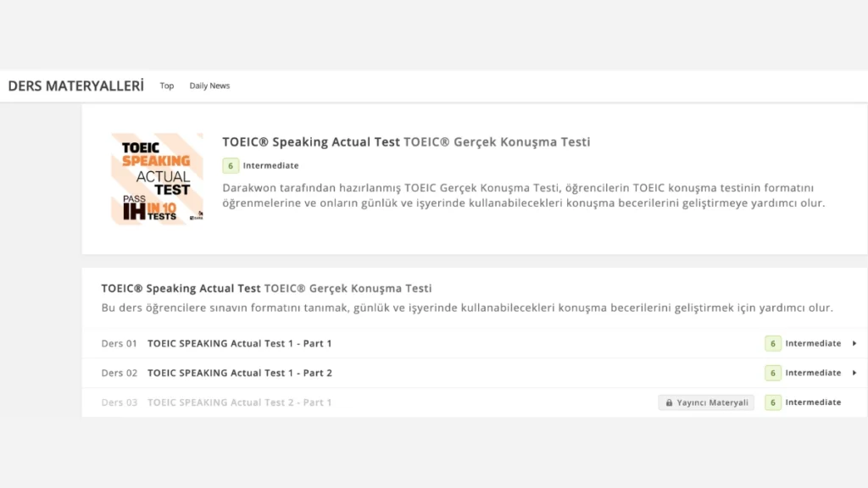Click the level 6 badge on Ders 03 row
Screen dimensions: 868x488
point(773,402)
